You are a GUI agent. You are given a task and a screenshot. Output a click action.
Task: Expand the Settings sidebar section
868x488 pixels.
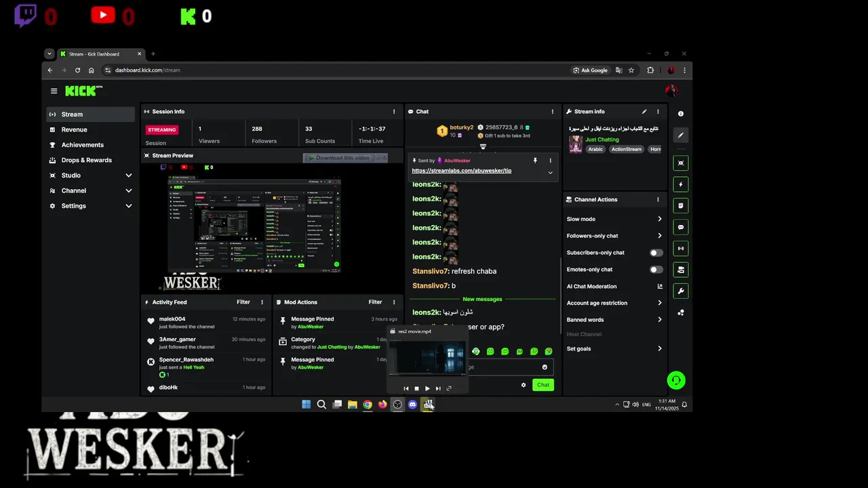(x=129, y=206)
